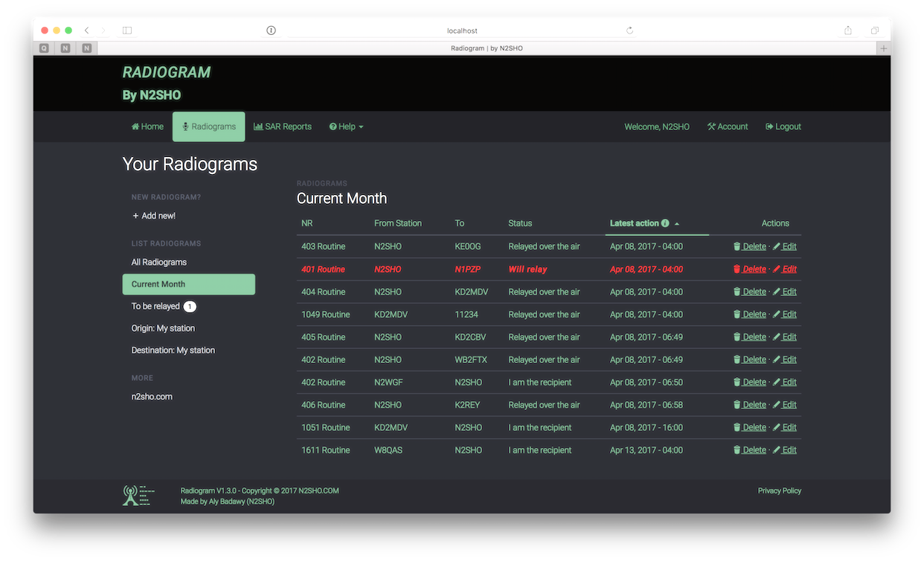Delete the 401 Routine radiogram to N1PZP

click(750, 269)
